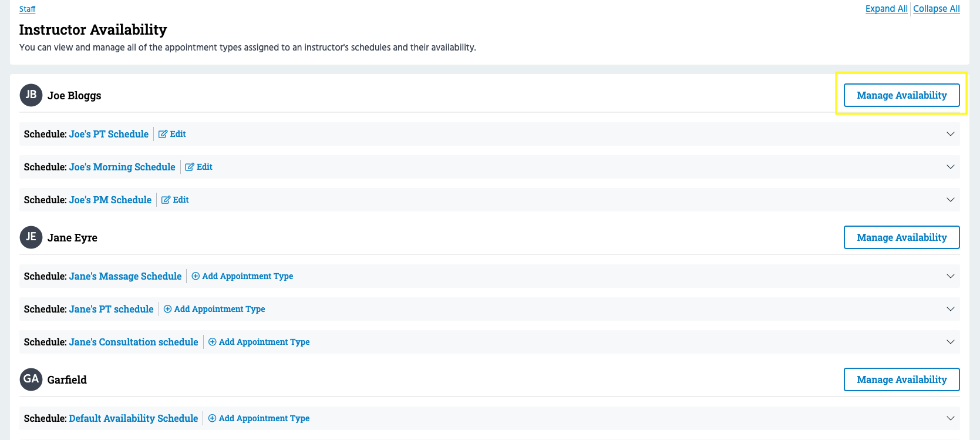
Task: Click edit pencil icon for Joe's PT Schedule
Action: (x=163, y=134)
